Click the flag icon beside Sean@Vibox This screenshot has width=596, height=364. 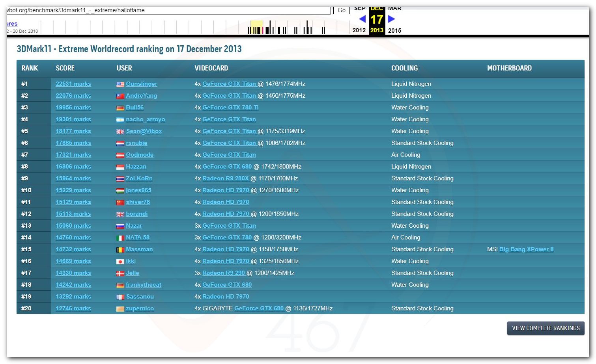(x=120, y=132)
